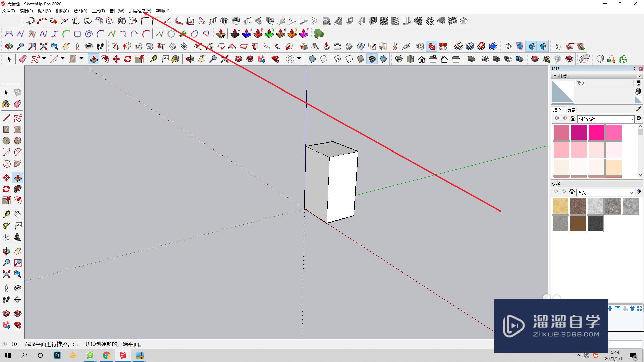Enable Monochrome face style
This screenshot has height=362, width=644.
point(383,59)
